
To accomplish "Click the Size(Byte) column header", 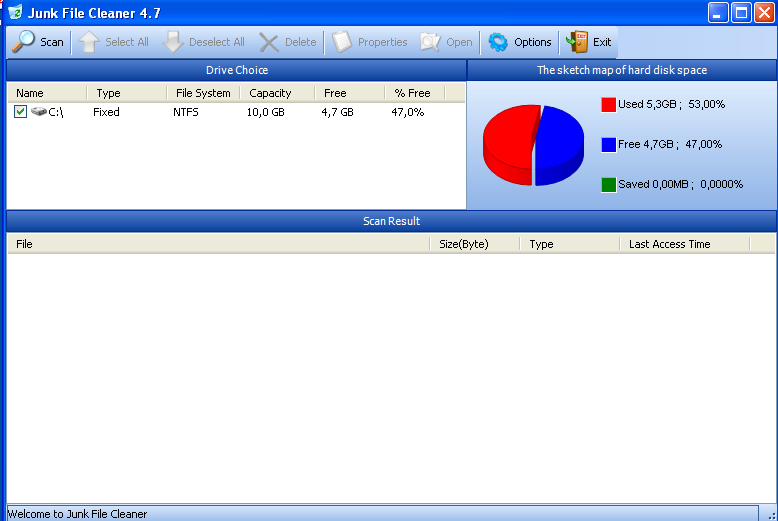I will click(x=475, y=244).
